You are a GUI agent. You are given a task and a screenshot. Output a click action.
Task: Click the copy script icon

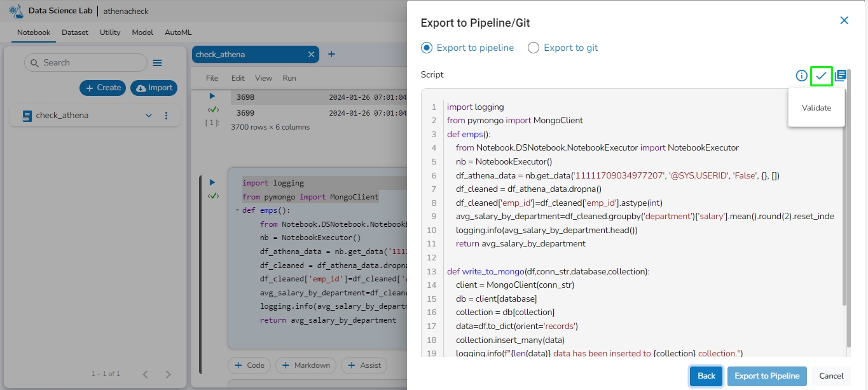click(x=841, y=76)
